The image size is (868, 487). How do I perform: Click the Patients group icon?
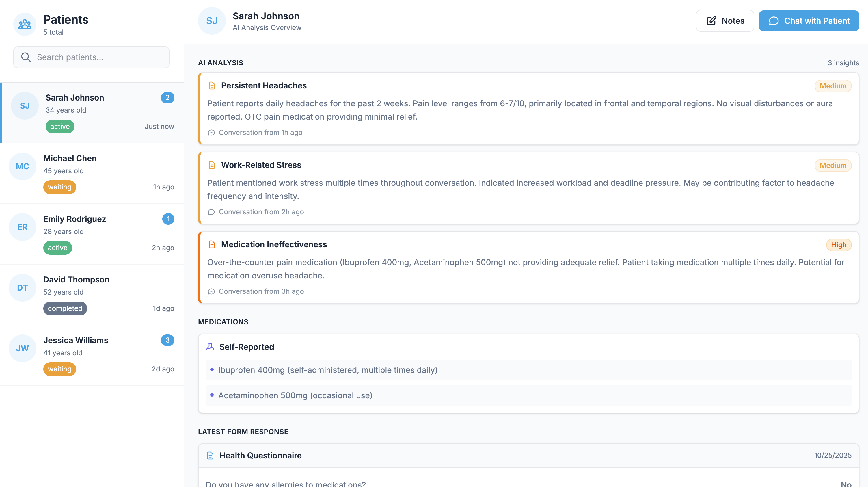pyautogui.click(x=25, y=24)
